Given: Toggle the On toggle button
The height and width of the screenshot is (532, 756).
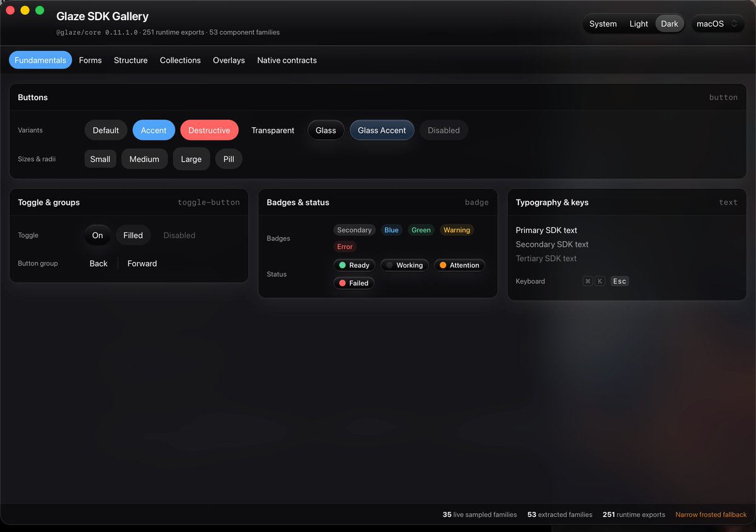Looking at the screenshot, I should pyautogui.click(x=98, y=235).
